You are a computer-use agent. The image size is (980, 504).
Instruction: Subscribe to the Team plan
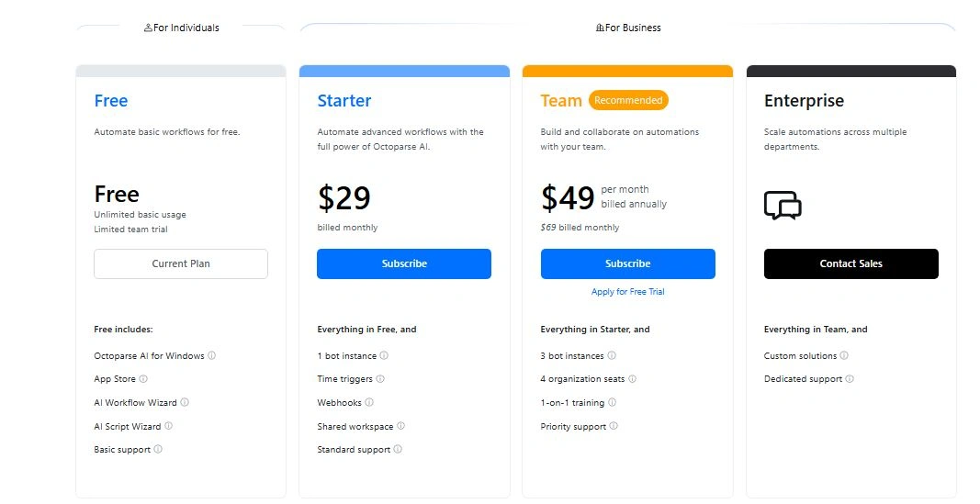(x=627, y=263)
